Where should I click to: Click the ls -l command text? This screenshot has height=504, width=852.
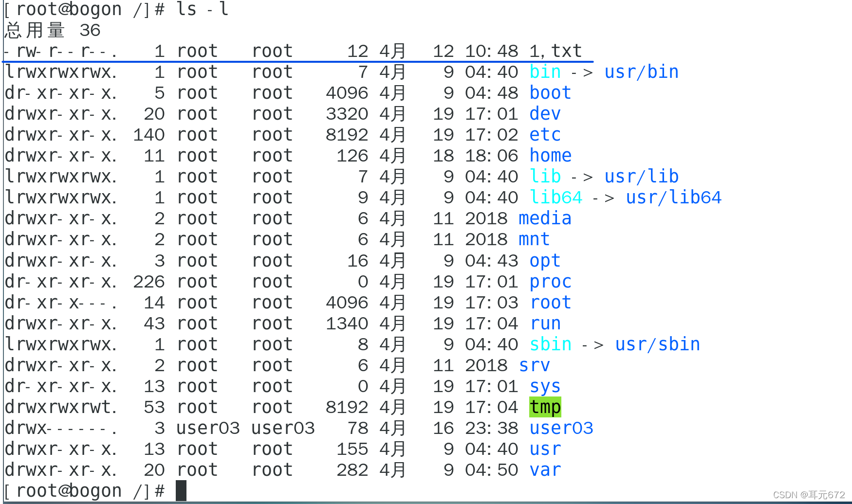pos(202,9)
